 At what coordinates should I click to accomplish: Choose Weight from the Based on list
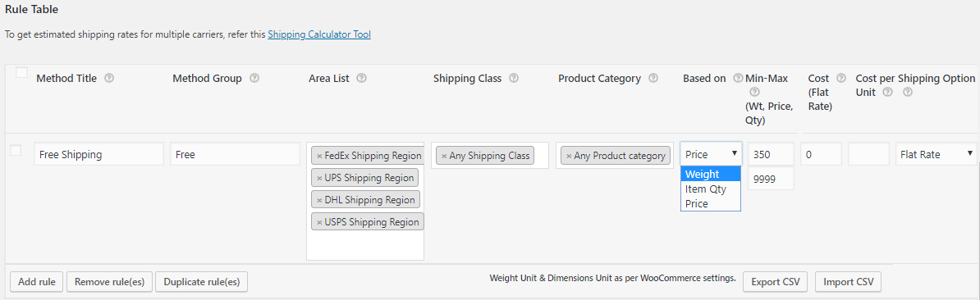[711, 174]
